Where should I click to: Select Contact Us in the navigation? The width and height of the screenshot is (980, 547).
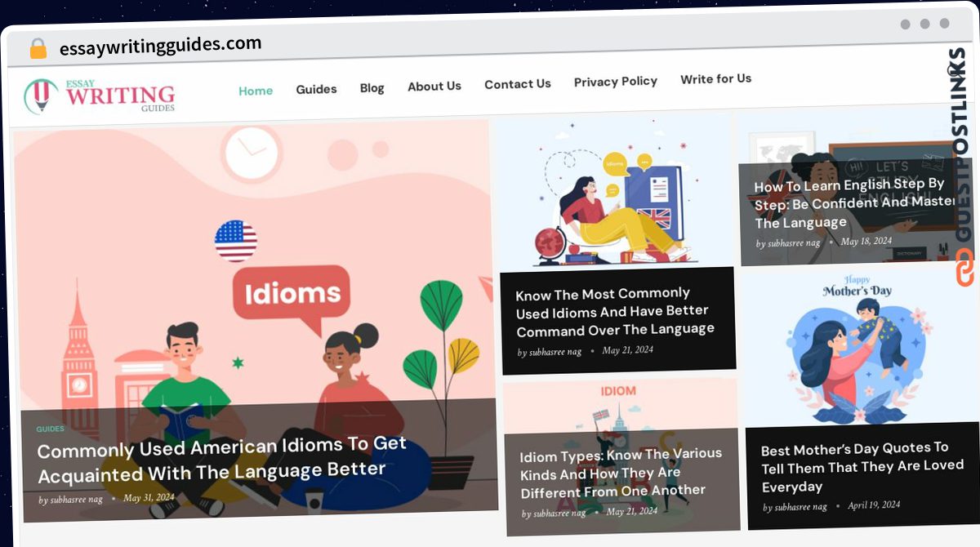click(518, 83)
